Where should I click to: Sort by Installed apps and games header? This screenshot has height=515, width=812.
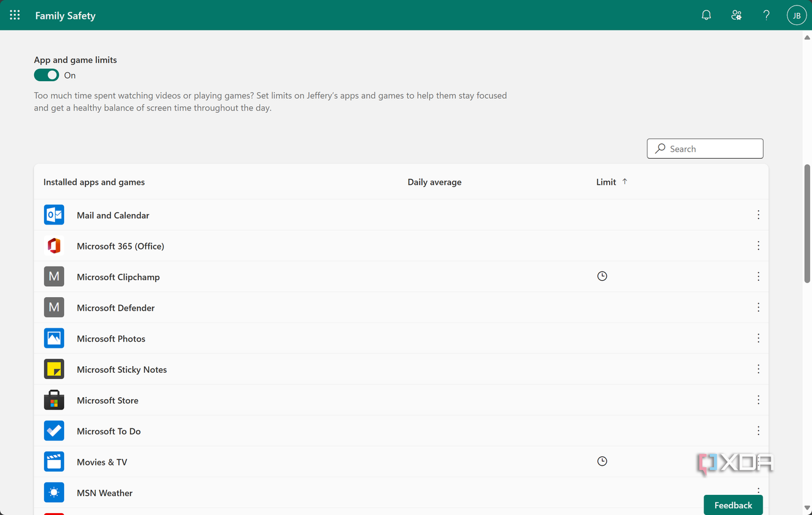pyautogui.click(x=94, y=182)
